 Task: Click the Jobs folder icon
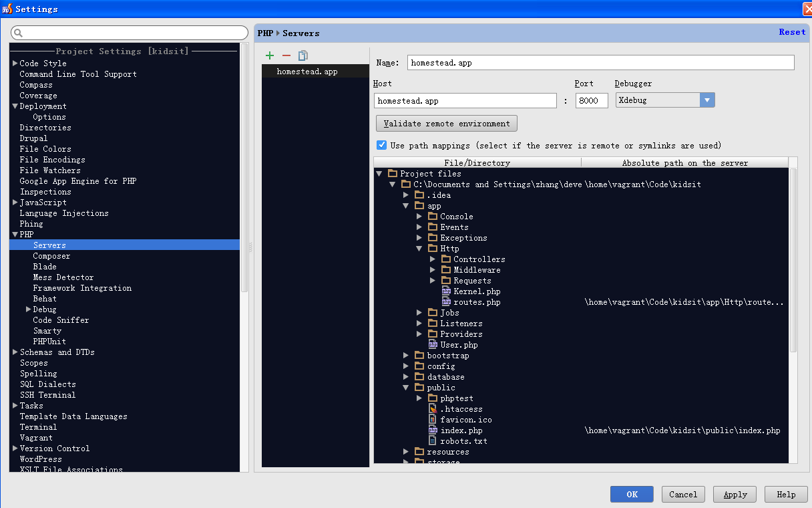pyautogui.click(x=433, y=313)
